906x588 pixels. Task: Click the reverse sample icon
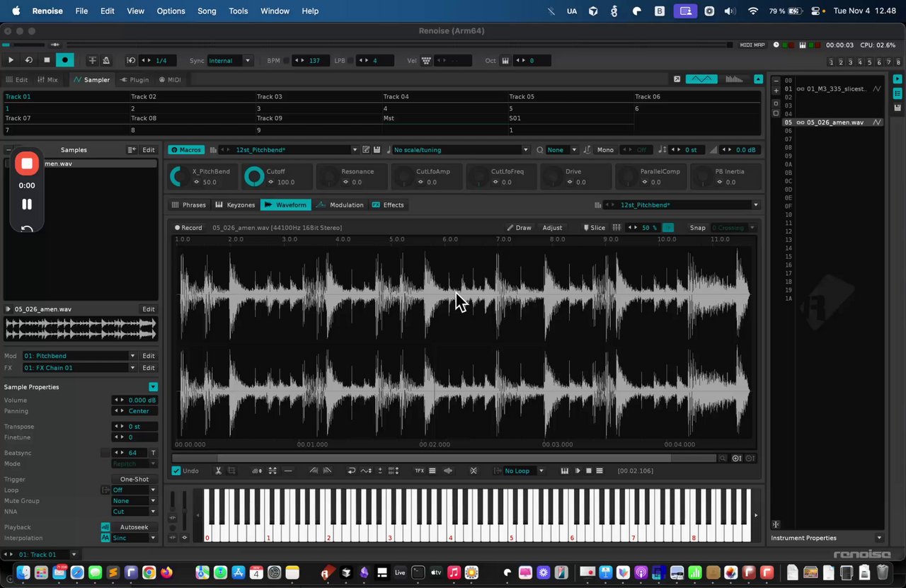coord(351,471)
